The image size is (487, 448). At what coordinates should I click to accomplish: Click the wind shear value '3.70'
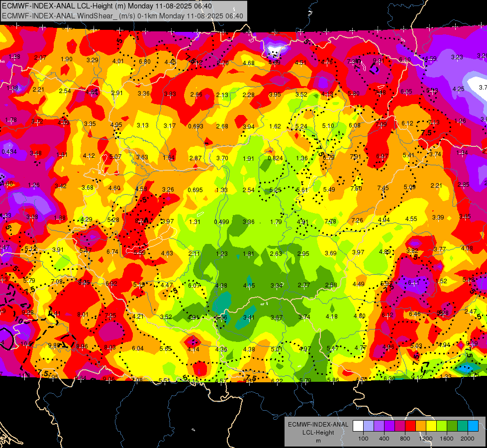coord(222,158)
